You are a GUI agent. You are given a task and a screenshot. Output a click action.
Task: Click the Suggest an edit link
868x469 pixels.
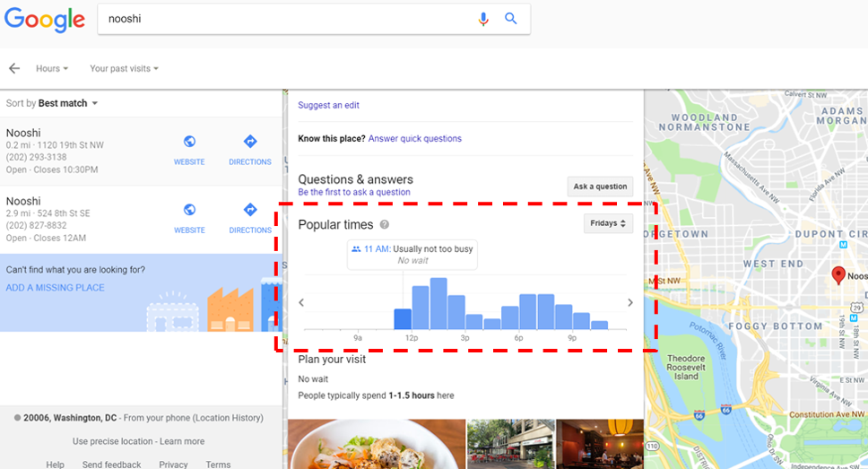(328, 105)
